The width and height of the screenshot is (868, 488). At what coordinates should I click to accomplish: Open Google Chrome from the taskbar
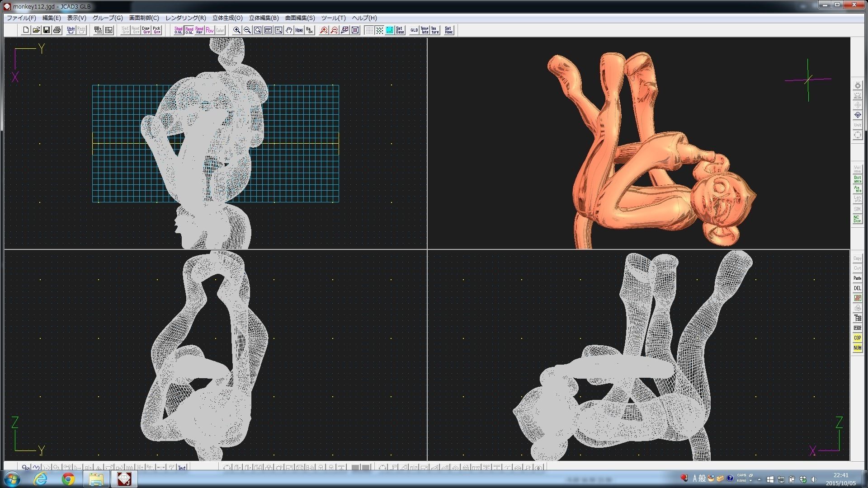(68, 479)
